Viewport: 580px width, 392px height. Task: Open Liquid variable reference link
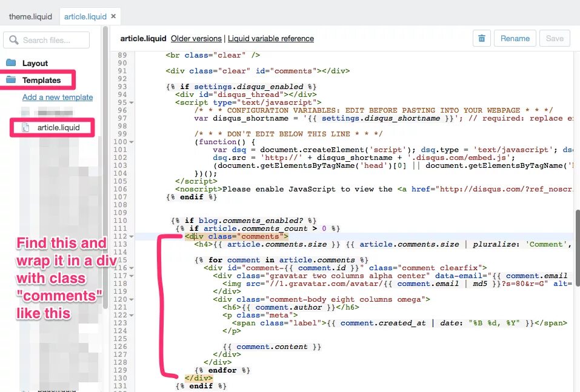pos(271,38)
